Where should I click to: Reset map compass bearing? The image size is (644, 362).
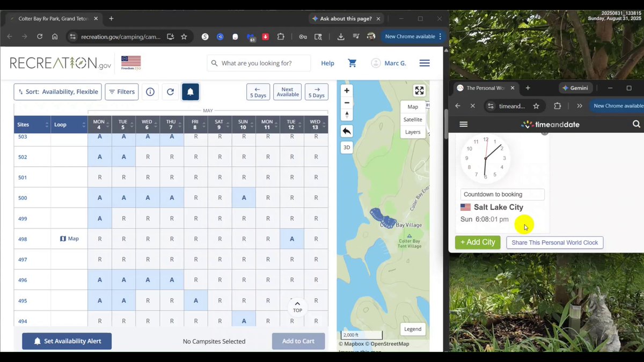347,115
